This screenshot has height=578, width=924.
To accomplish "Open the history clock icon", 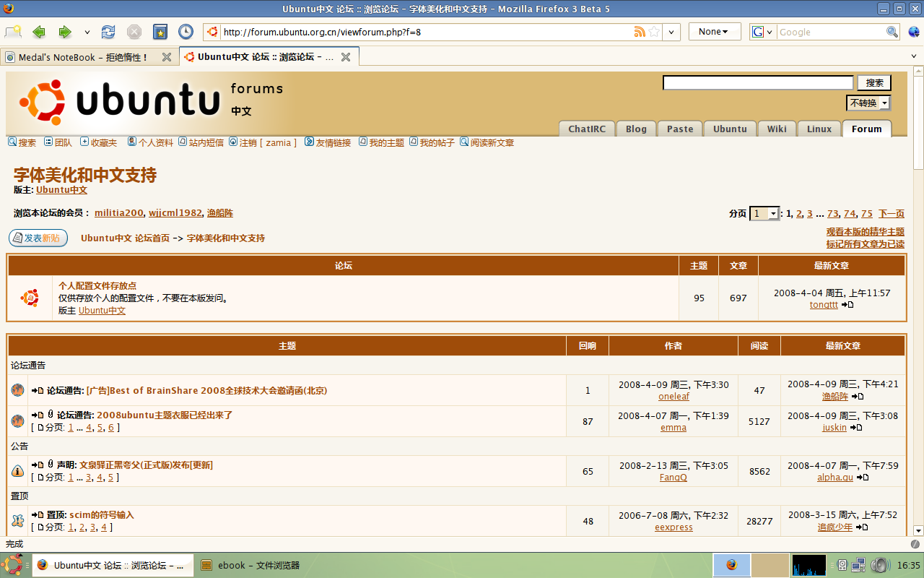I will coord(186,32).
